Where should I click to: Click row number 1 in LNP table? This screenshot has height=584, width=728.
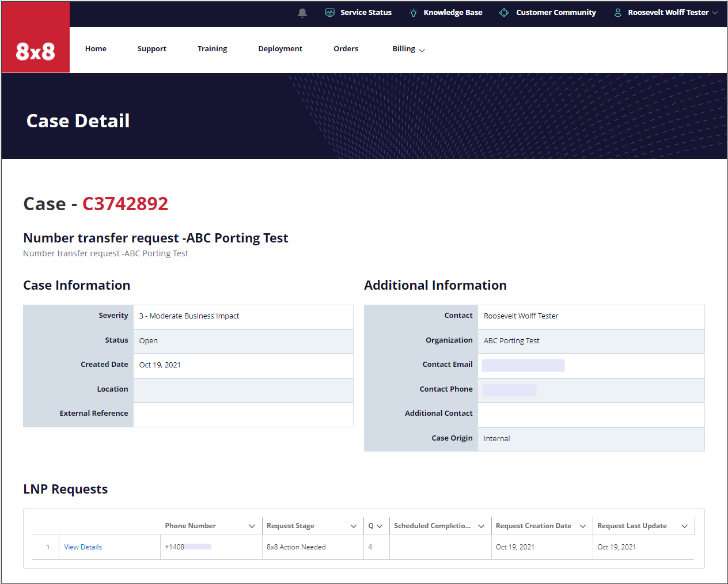(x=48, y=547)
